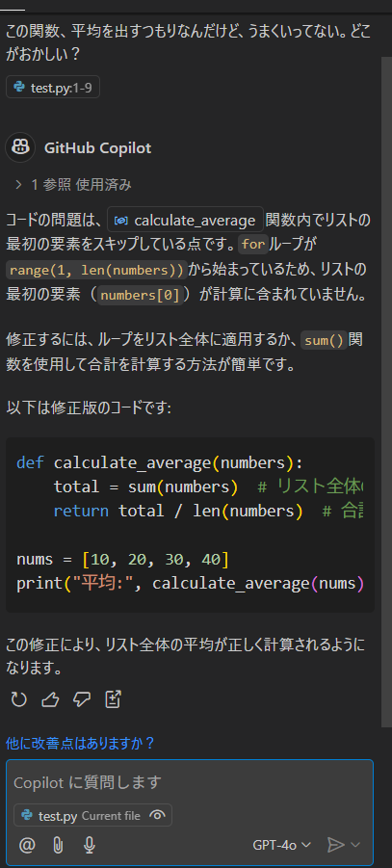
Task: Click the inline code for
Action: 253,244
